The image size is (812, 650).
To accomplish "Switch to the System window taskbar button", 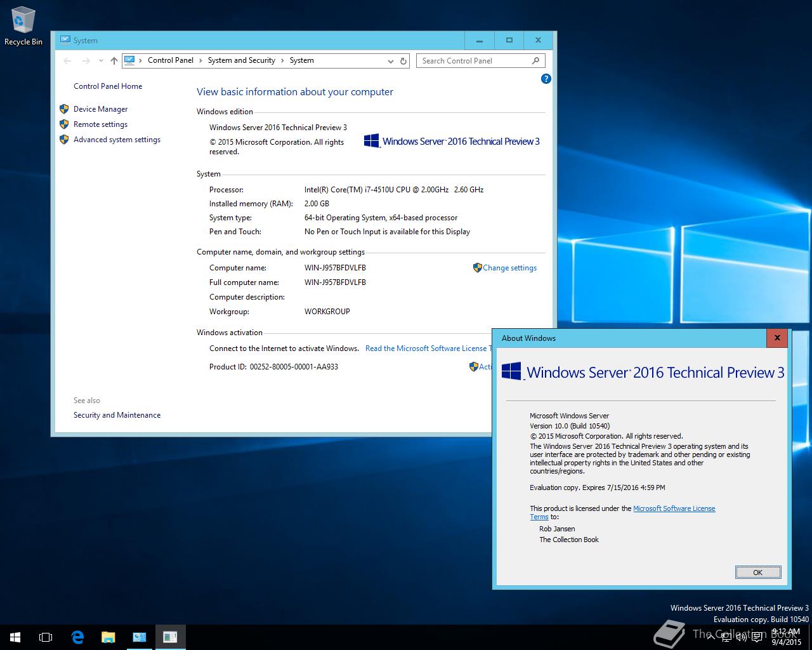I will point(140,637).
